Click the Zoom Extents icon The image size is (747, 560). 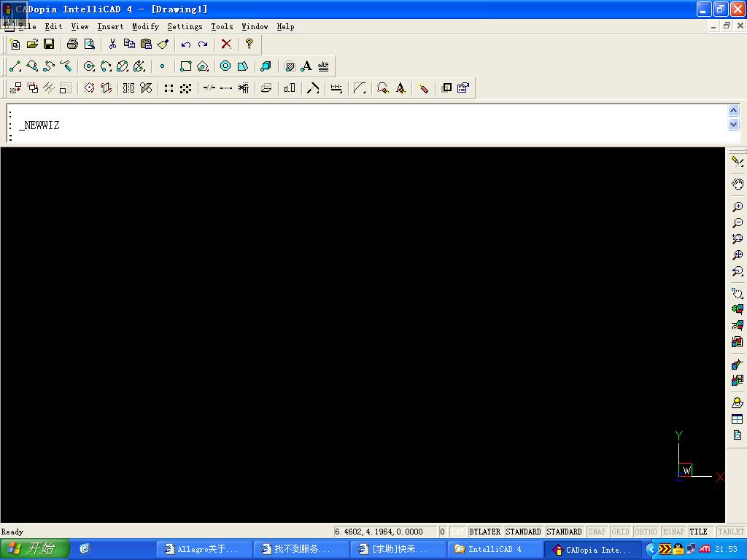(737, 255)
